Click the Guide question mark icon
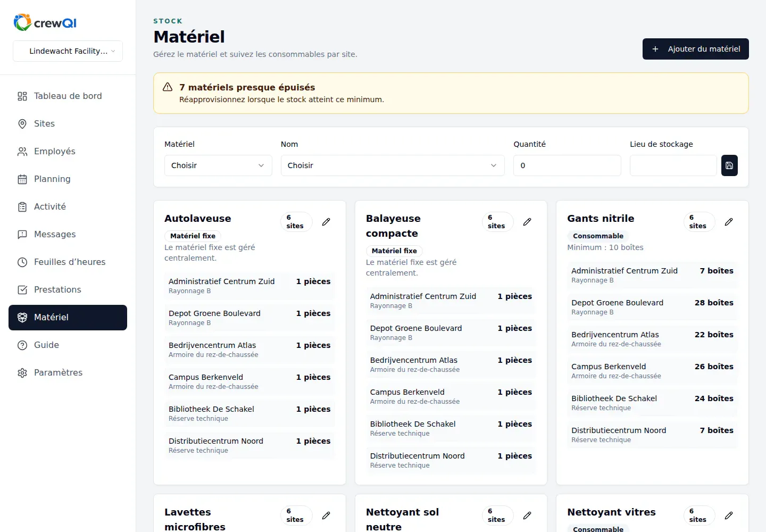This screenshot has width=766, height=532. 22,345
